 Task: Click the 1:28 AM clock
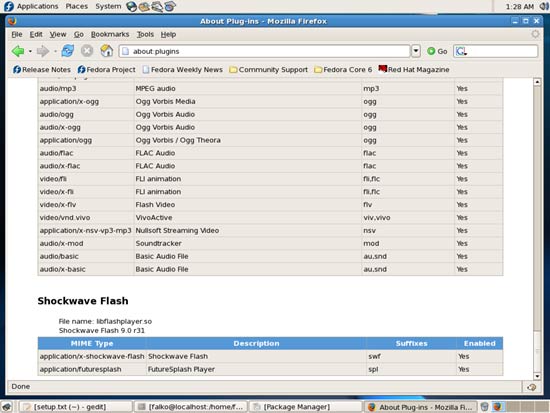[x=519, y=6]
